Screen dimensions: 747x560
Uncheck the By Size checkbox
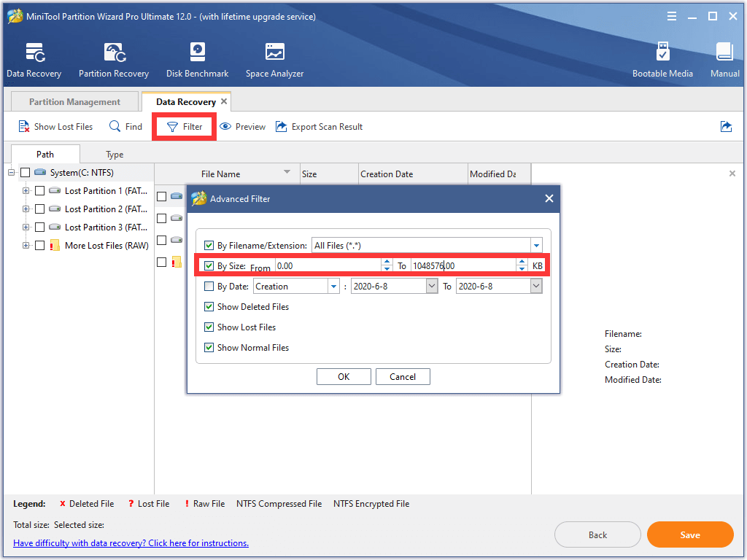[209, 265]
